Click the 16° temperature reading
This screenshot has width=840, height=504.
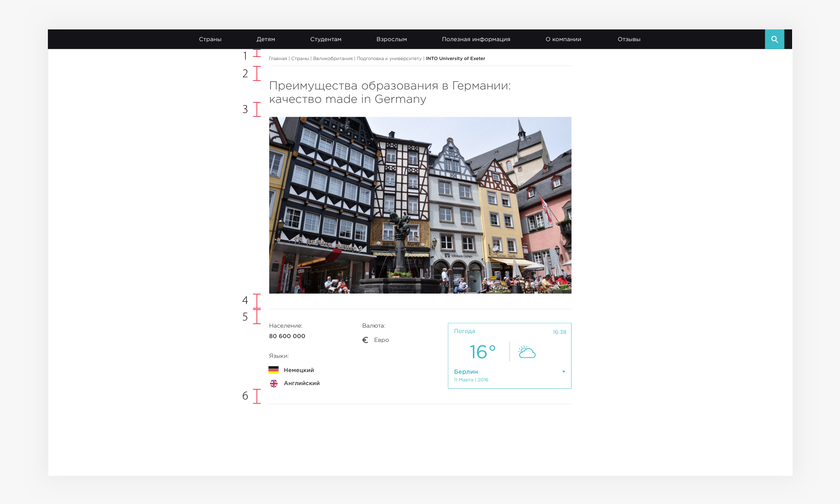tap(483, 352)
